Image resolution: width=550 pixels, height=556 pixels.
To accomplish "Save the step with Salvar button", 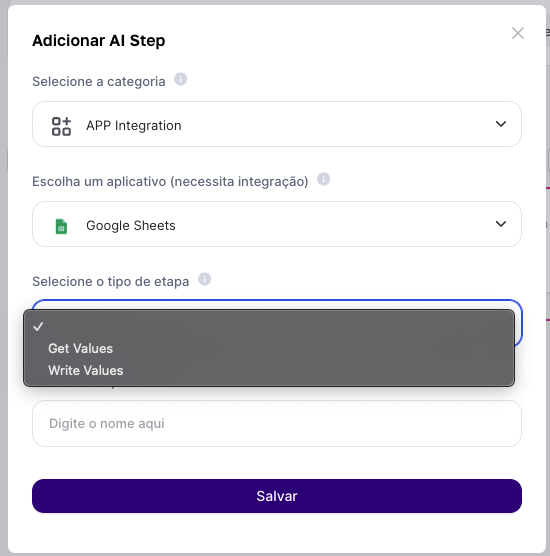I will pyautogui.click(x=277, y=496).
